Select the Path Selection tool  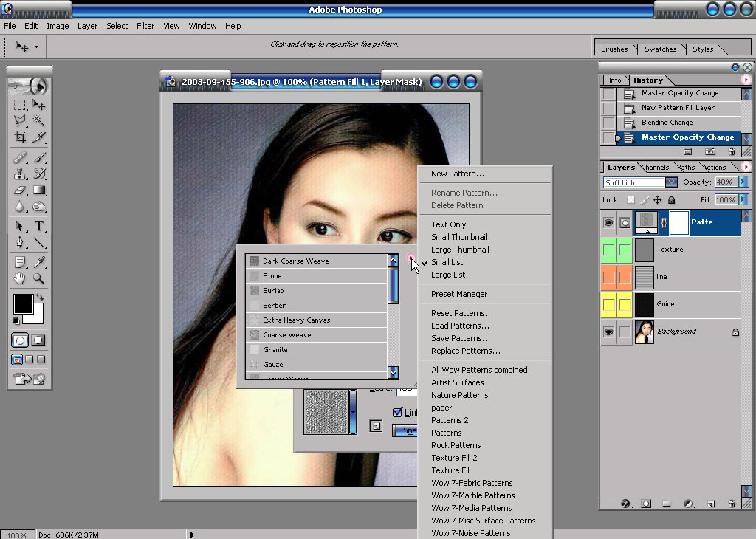(20, 226)
